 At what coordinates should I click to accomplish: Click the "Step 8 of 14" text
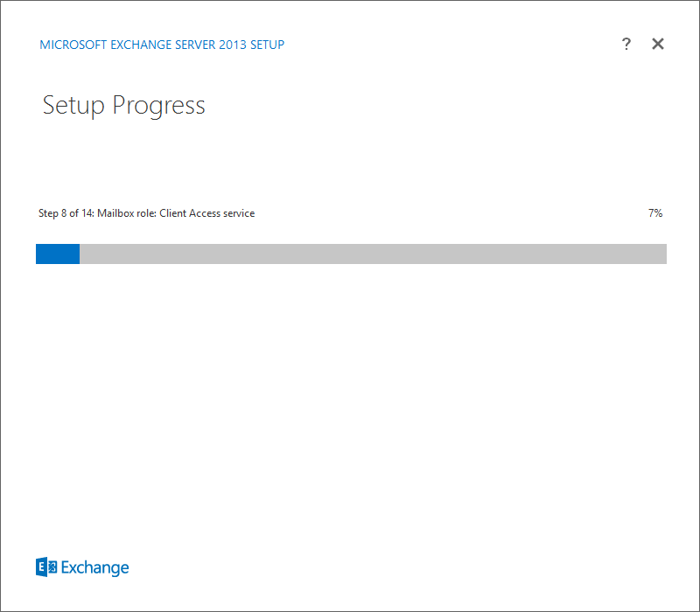click(66, 212)
